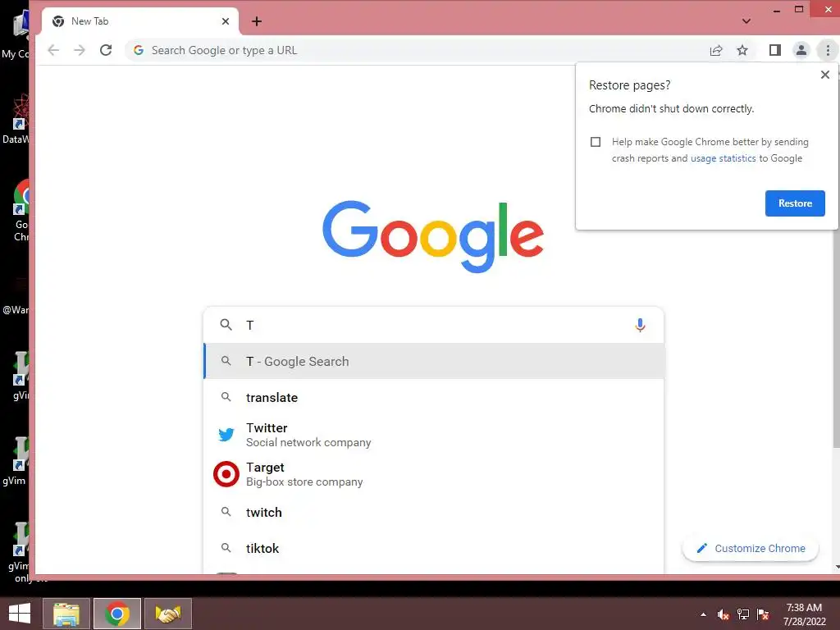Open File Explorer from the taskbar
Viewport: 840px width, 630px height.
66,614
